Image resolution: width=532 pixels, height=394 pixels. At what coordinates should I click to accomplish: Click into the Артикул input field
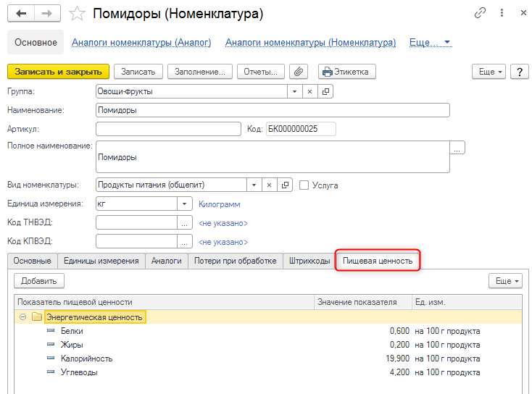[167, 129]
